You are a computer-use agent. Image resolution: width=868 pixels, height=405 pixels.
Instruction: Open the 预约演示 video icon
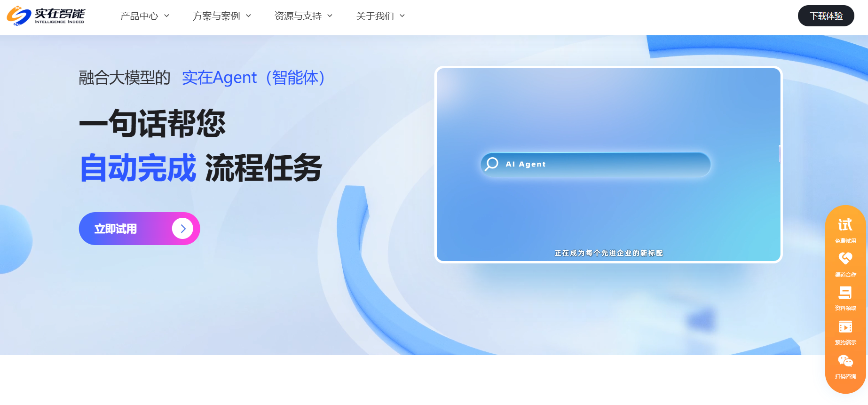click(x=845, y=326)
